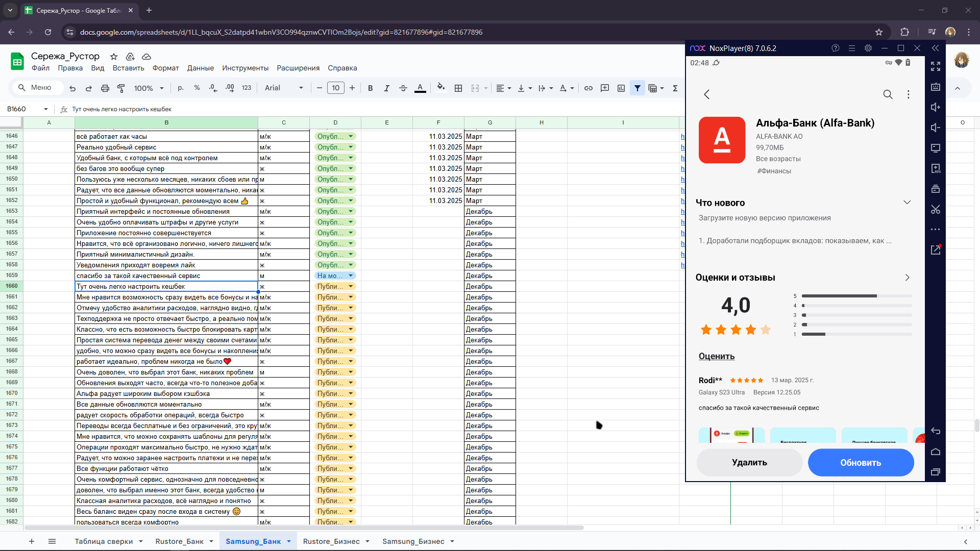Open the Arial font dropdown
Screen dimensions: 980x551
coord(284,88)
